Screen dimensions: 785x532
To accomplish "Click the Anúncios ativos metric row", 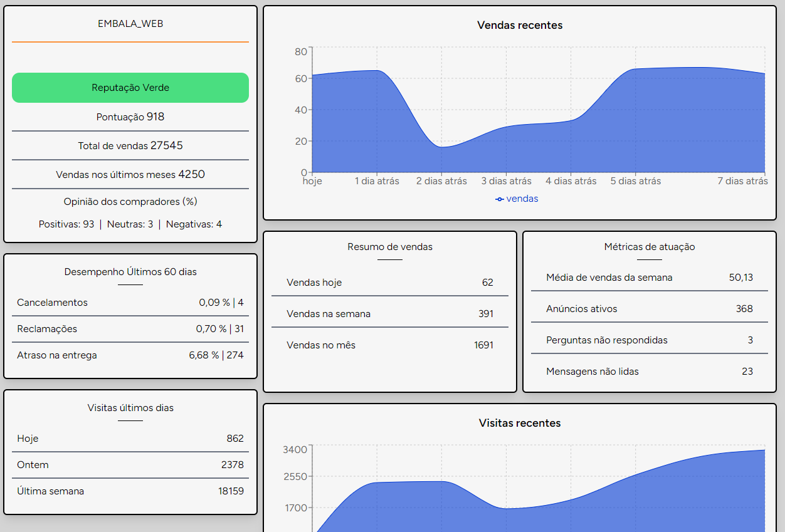I will 649,309.
